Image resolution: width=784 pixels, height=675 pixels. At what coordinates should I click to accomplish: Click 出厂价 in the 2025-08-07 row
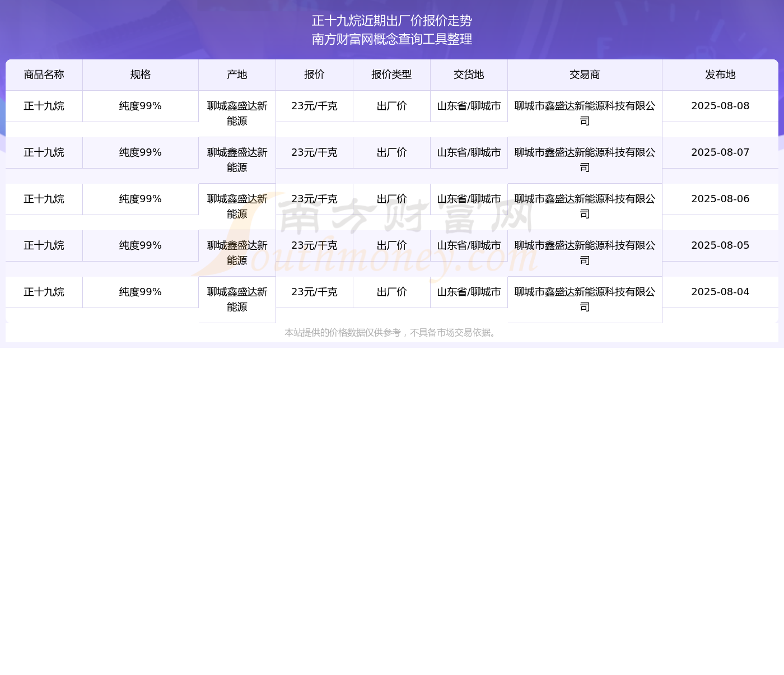pyautogui.click(x=392, y=152)
